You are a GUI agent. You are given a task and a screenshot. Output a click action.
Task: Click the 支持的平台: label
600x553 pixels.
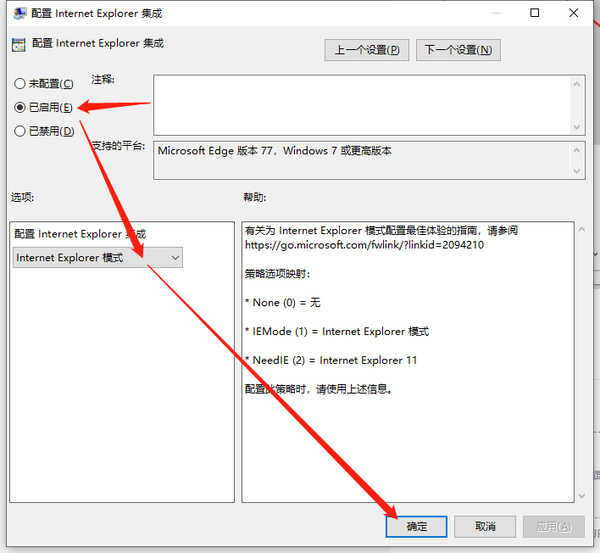[118, 146]
